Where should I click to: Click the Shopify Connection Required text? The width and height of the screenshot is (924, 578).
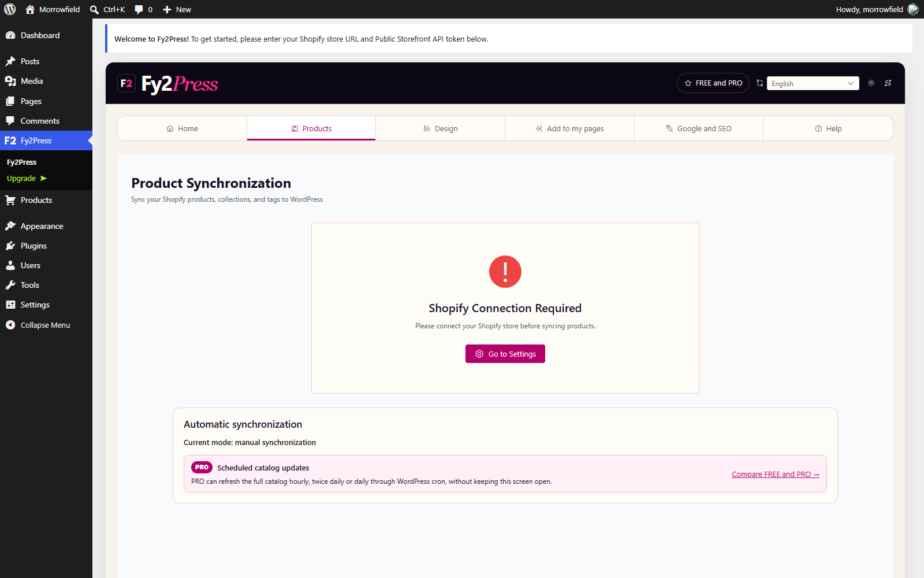click(505, 308)
